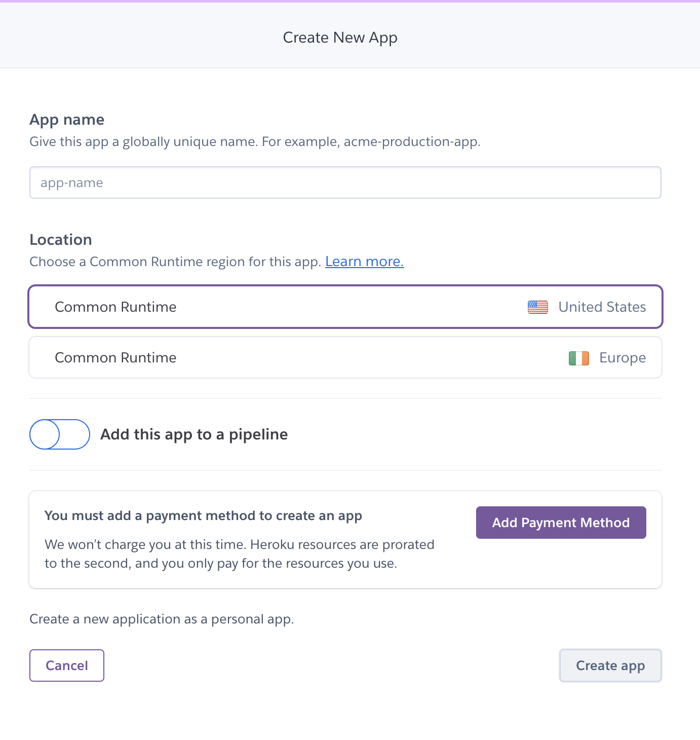The height and width of the screenshot is (740, 700).
Task: Open the Learn more link
Action: click(364, 262)
